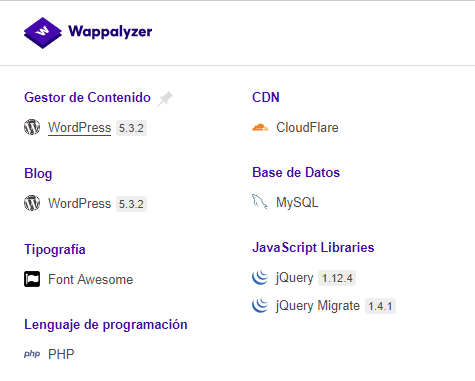Click the Wappalyzer brand name text

click(110, 32)
